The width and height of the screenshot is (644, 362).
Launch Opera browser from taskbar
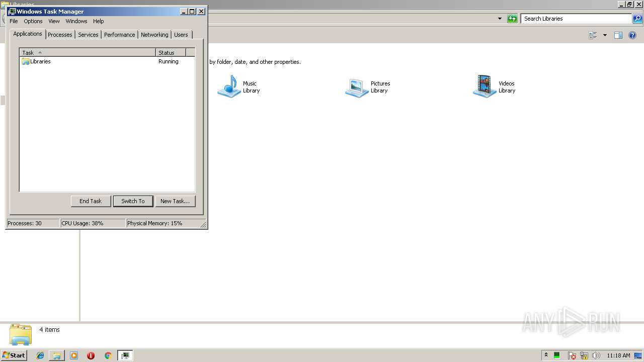pyautogui.click(x=91, y=355)
